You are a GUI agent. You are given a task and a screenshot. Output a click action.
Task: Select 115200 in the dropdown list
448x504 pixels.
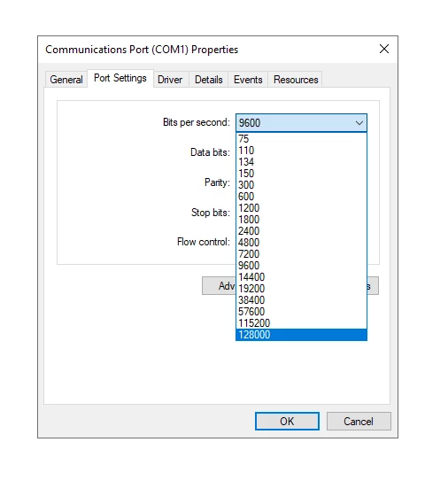(301, 323)
